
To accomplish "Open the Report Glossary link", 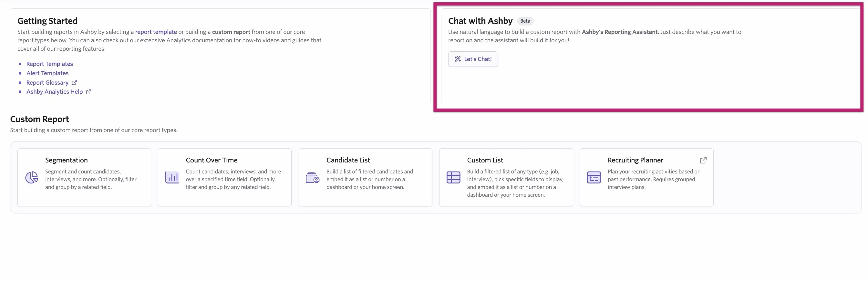I will pos(47,83).
